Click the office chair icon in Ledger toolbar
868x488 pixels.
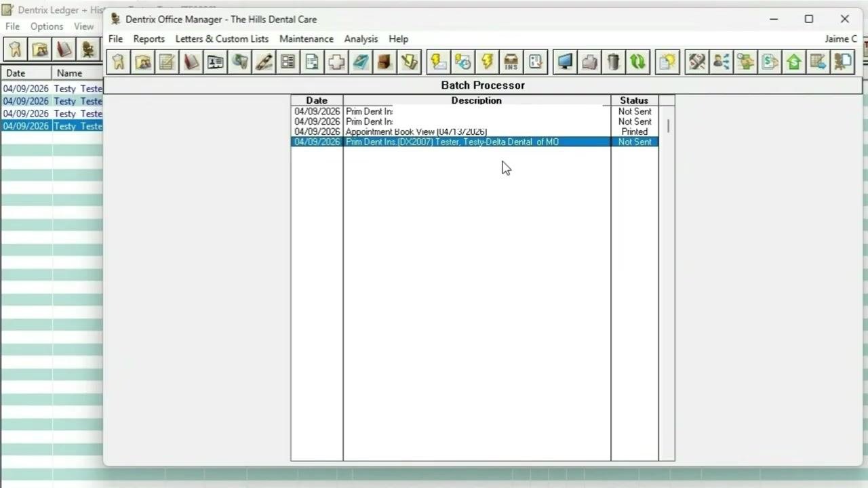tap(88, 49)
